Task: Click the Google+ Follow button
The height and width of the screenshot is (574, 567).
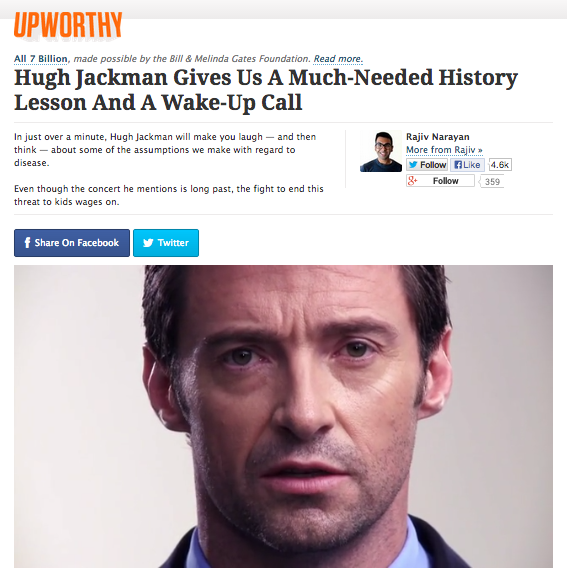Action: [x=440, y=181]
